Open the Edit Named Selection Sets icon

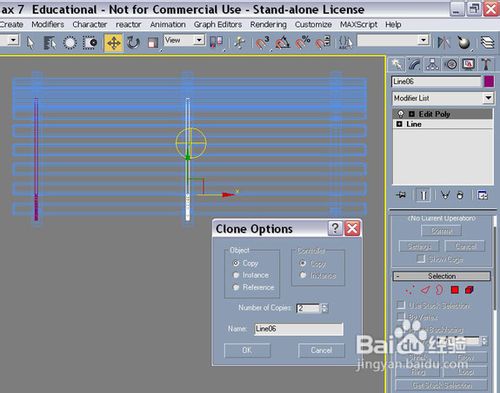coord(345,43)
